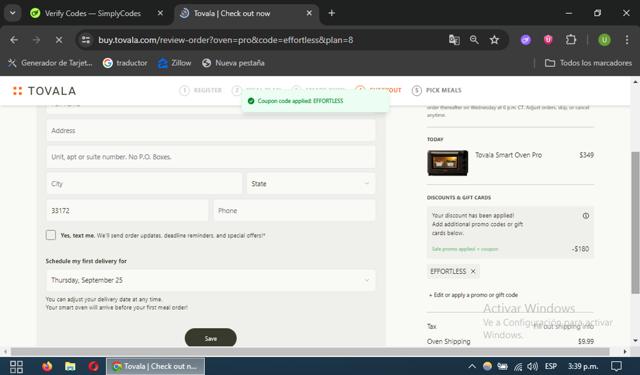Click the Tovala Smart Oven Pro thumbnail
This screenshot has height=375, width=640.
tap(448, 163)
